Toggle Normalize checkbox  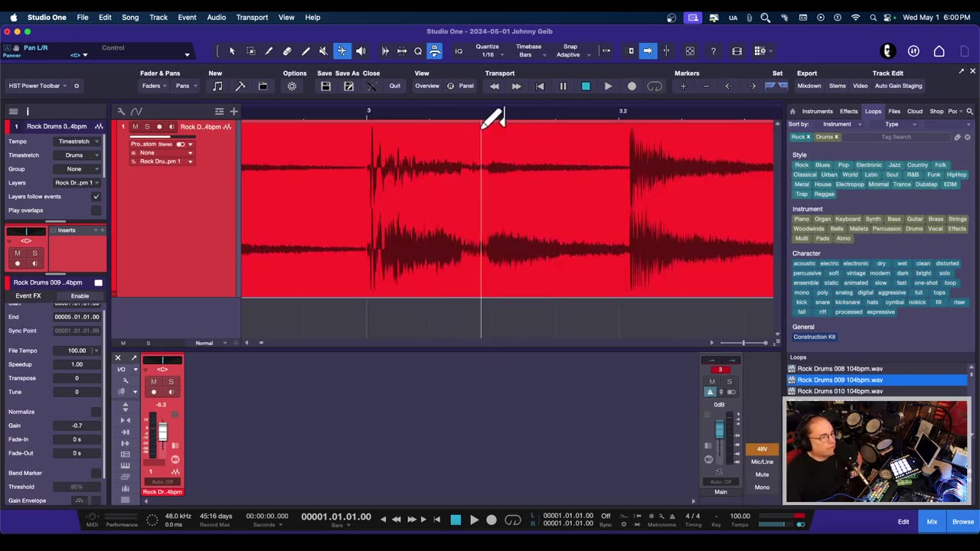[x=96, y=412]
